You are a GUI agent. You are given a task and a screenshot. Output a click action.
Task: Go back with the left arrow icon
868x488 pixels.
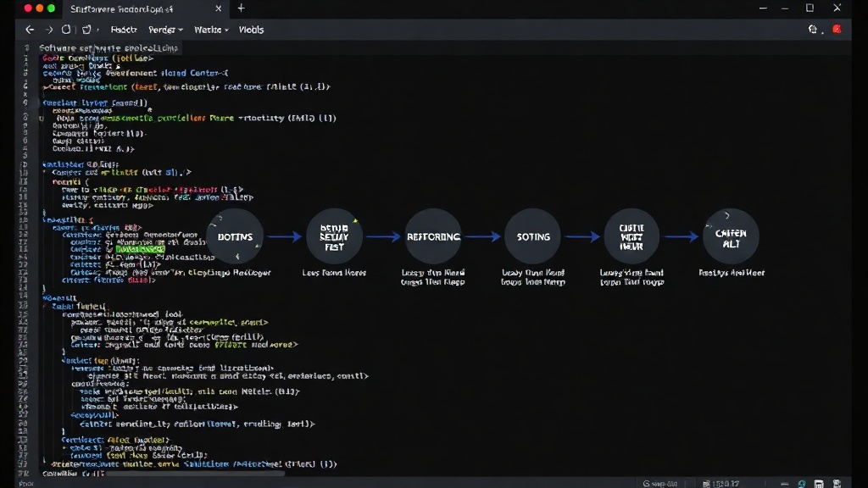pos(30,30)
